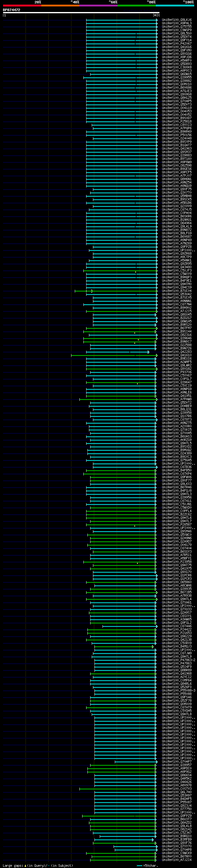Select the UniRef100_Q39647 label

pyautogui.click(x=177, y=382)
